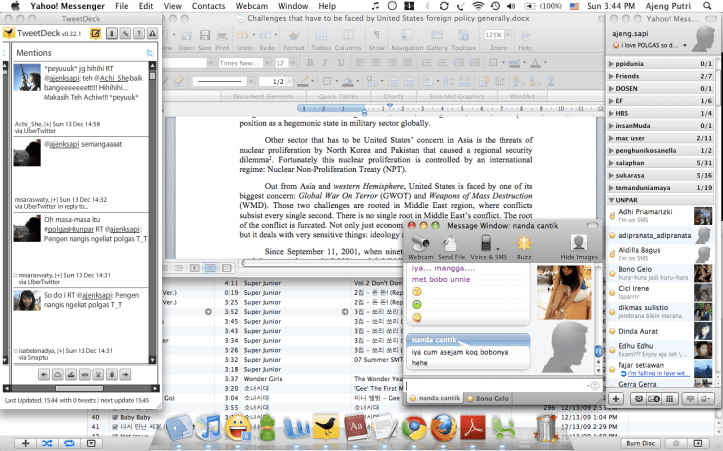Open the Contacts menu in menu bar
Image resolution: width=723 pixels, height=451 pixels.
208,6
